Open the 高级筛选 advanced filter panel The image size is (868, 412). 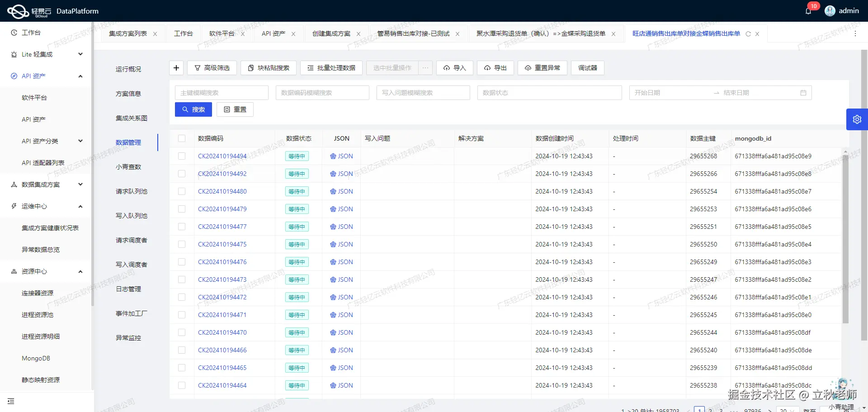coord(212,67)
